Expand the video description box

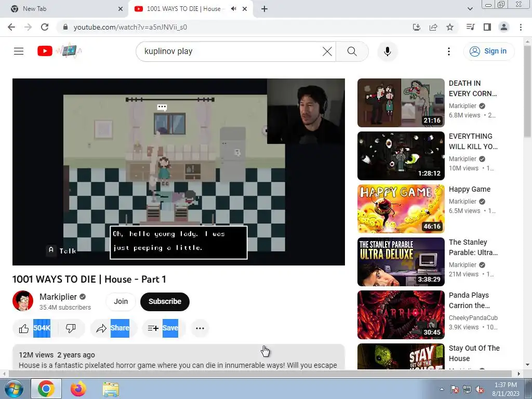pyautogui.click(x=179, y=357)
